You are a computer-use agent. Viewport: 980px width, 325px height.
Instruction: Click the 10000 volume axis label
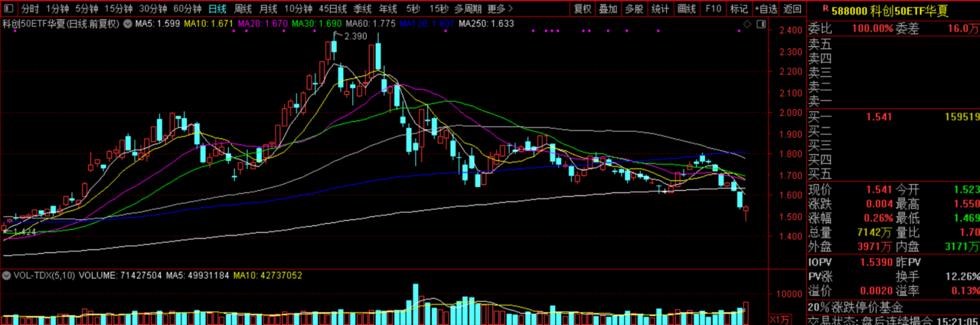pyautogui.click(x=791, y=294)
